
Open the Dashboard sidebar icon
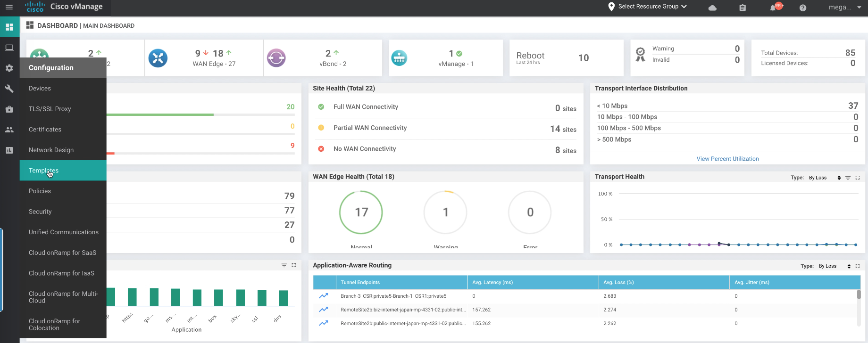(x=9, y=27)
